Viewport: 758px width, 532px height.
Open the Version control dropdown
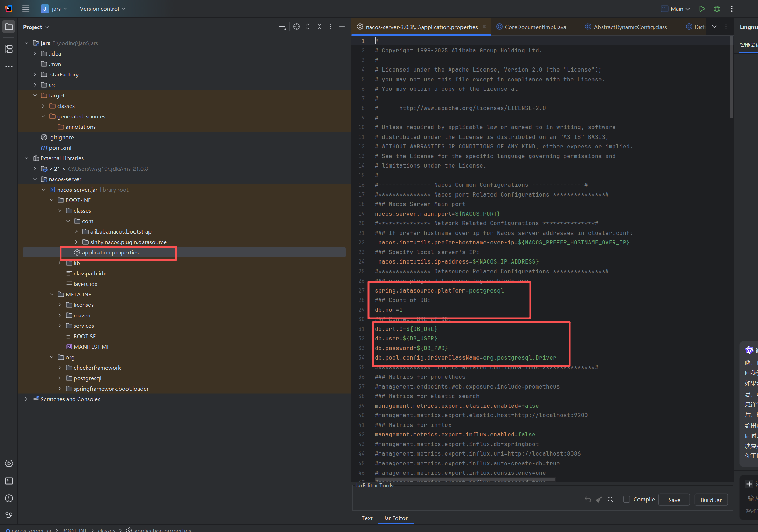click(x=102, y=9)
